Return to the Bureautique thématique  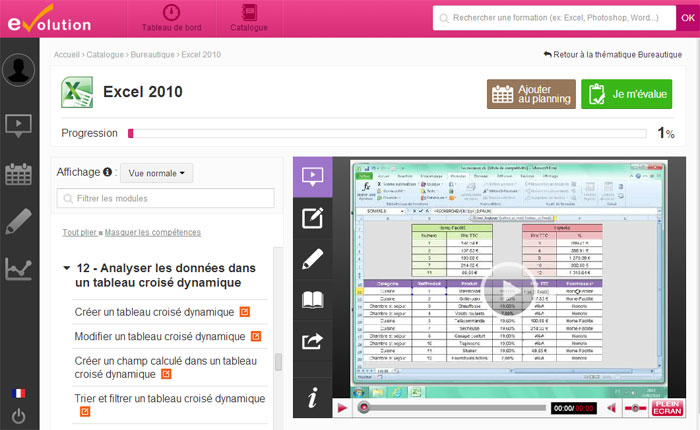[612, 54]
